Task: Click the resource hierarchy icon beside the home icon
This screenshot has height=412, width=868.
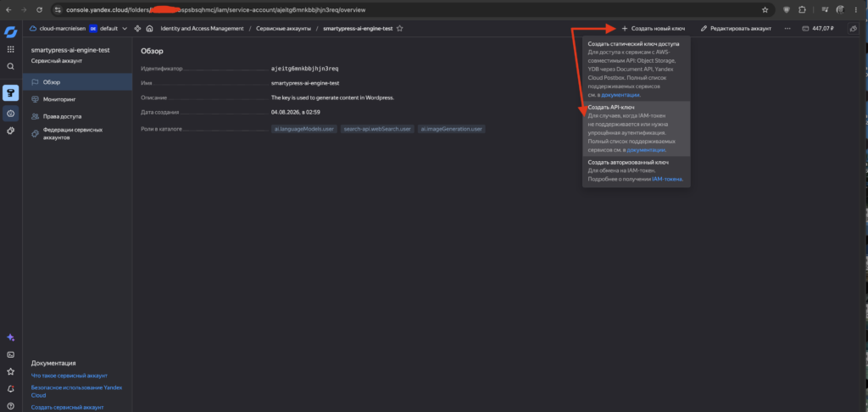Action: (137, 28)
